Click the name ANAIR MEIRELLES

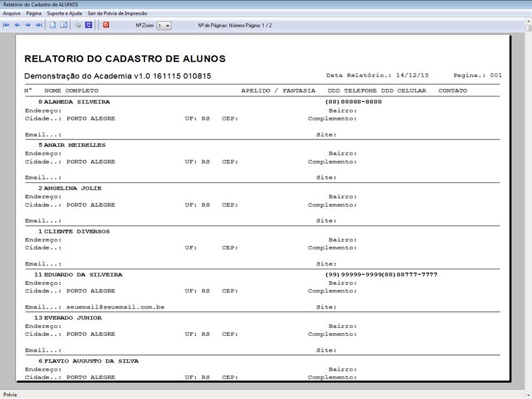[74, 145]
